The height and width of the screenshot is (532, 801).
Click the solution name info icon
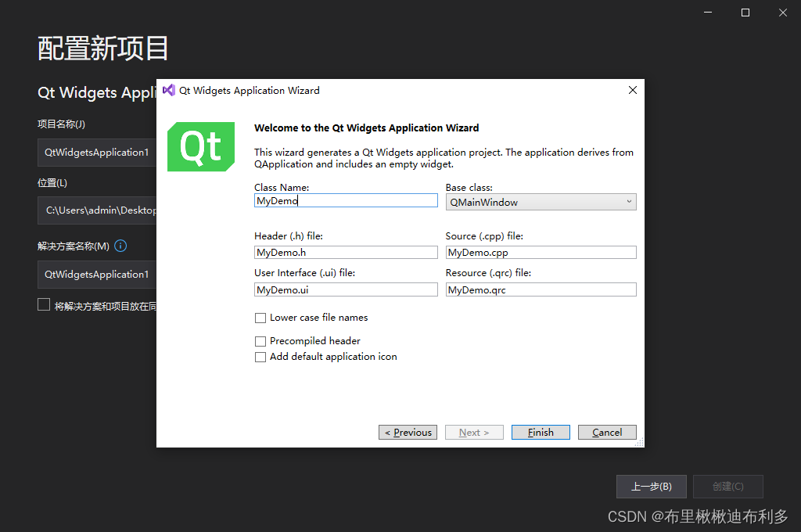[120, 246]
